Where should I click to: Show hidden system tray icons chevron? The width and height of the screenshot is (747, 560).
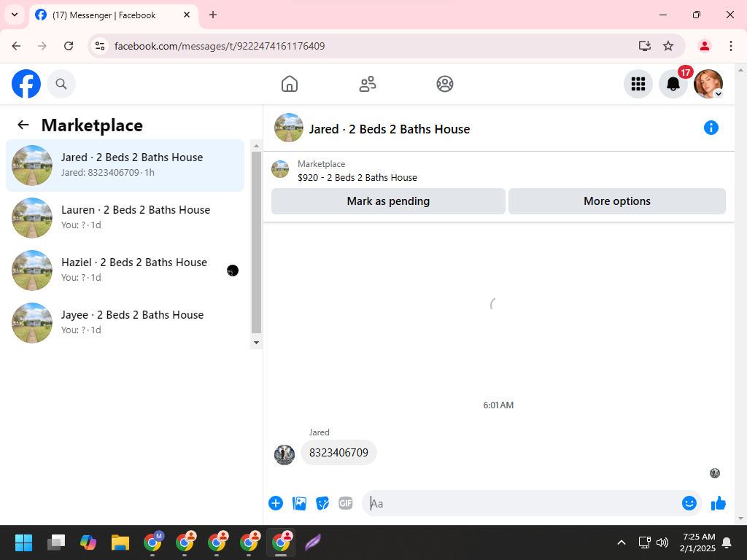622,542
